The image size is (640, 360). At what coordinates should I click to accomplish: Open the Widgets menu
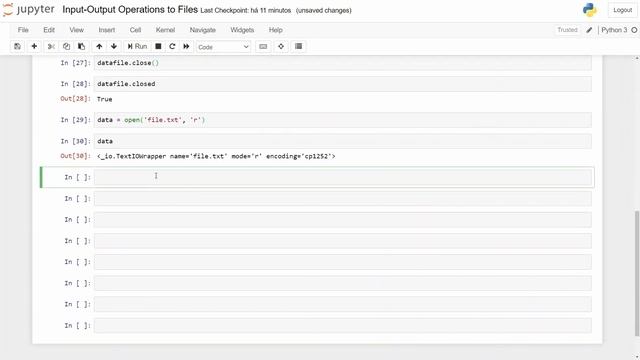pyautogui.click(x=242, y=30)
